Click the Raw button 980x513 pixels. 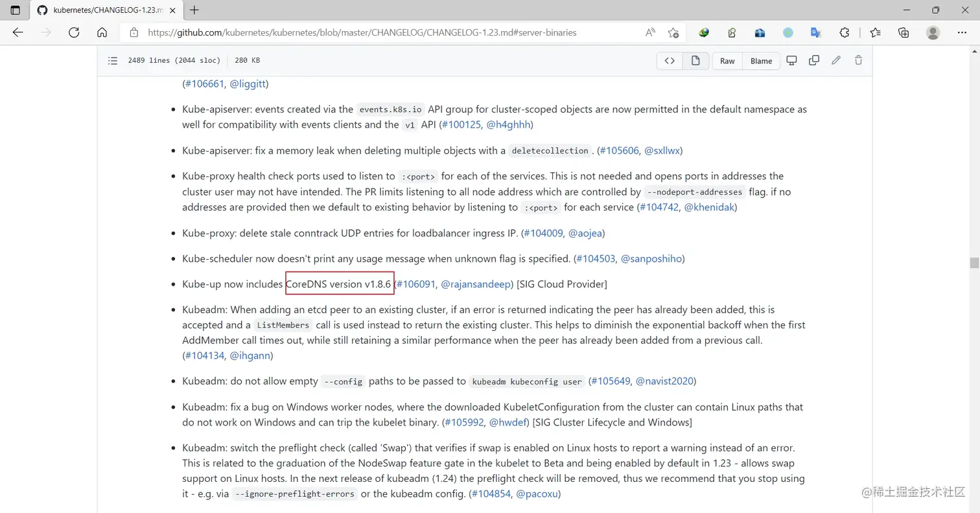[x=727, y=61]
